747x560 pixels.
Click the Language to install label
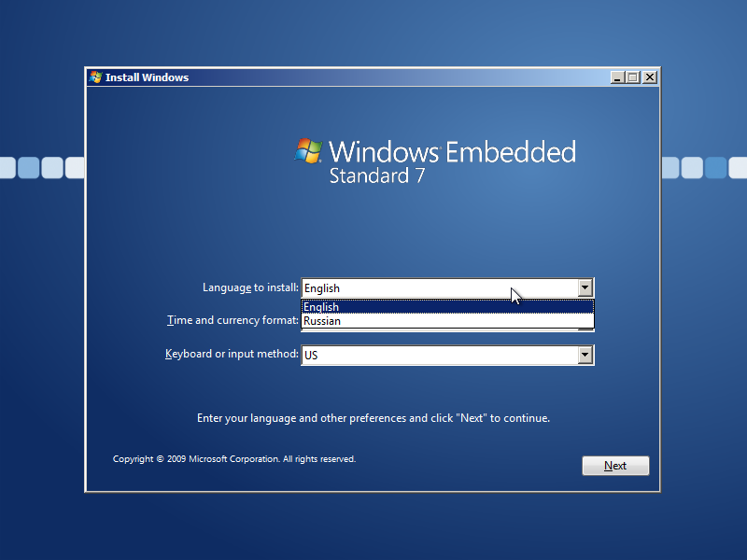tap(250, 287)
